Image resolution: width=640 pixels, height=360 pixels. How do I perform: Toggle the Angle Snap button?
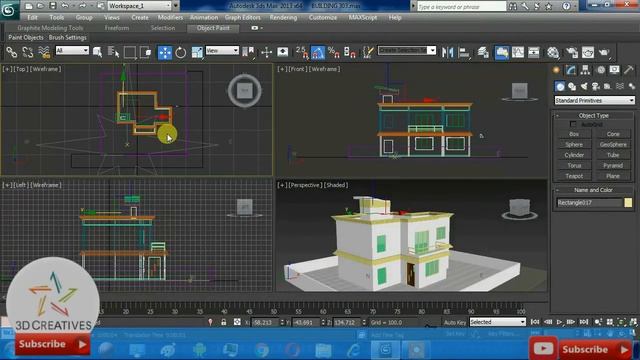pyautogui.click(x=318, y=52)
